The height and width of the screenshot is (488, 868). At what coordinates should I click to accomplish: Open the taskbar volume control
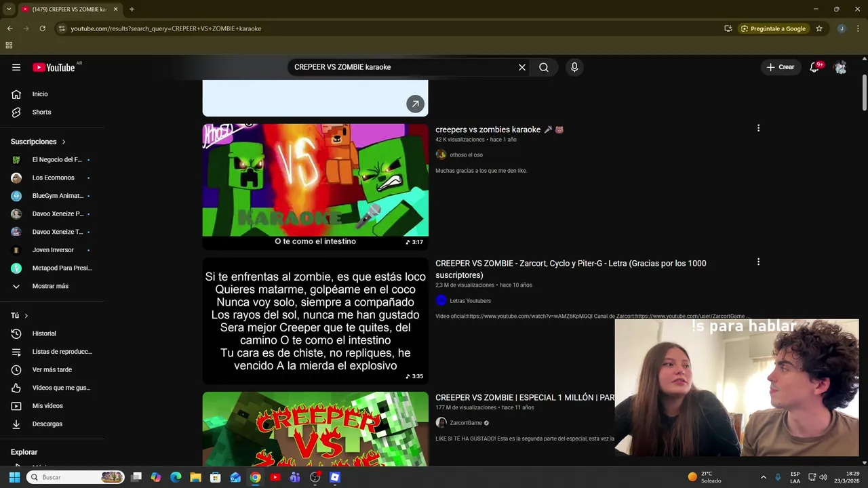click(x=823, y=477)
